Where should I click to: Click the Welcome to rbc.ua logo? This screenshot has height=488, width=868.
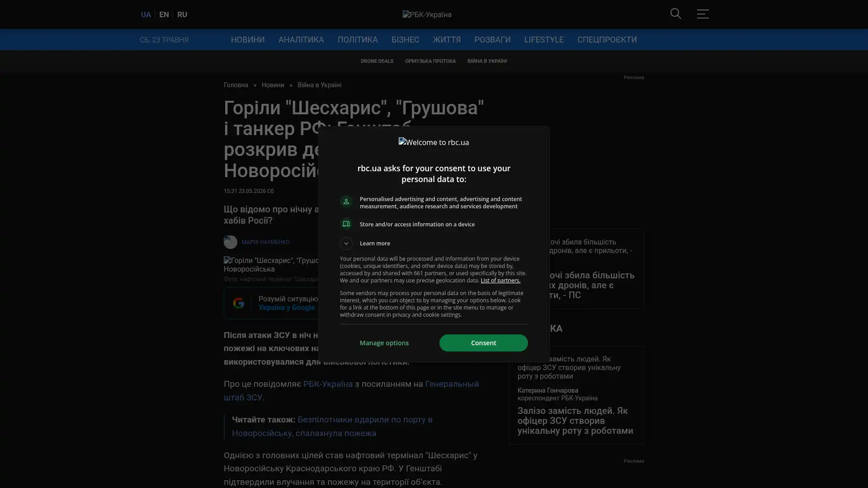434,142
